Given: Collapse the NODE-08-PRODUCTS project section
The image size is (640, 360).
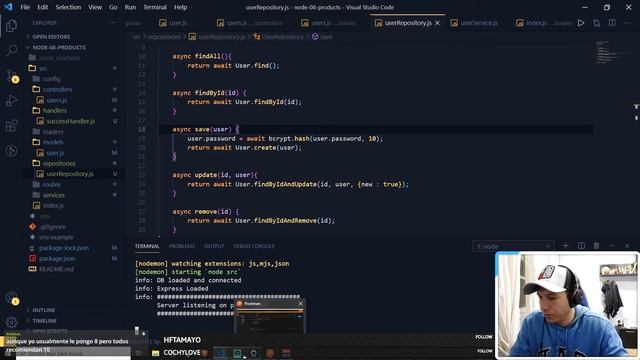Looking at the screenshot, I should (x=59, y=47).
